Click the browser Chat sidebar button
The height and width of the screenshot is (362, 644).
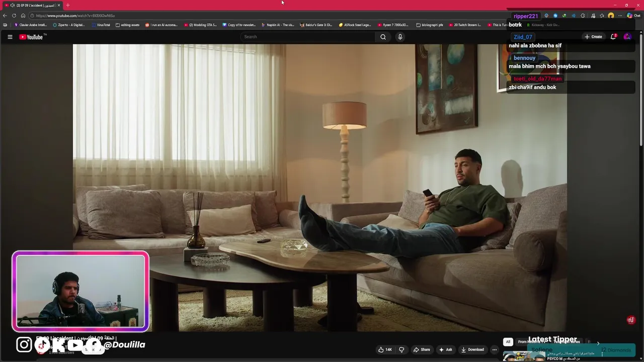point(633,16)
